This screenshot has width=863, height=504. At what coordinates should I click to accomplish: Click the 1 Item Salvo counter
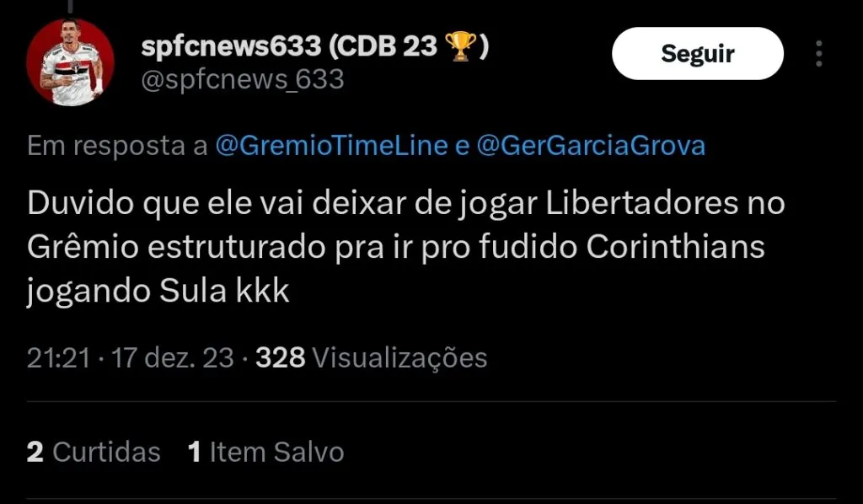click(x=265, y=452)
